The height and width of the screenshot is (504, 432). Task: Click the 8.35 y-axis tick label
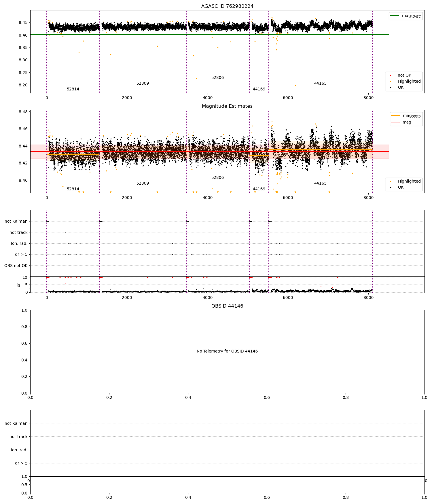click(x=23, y=48)
